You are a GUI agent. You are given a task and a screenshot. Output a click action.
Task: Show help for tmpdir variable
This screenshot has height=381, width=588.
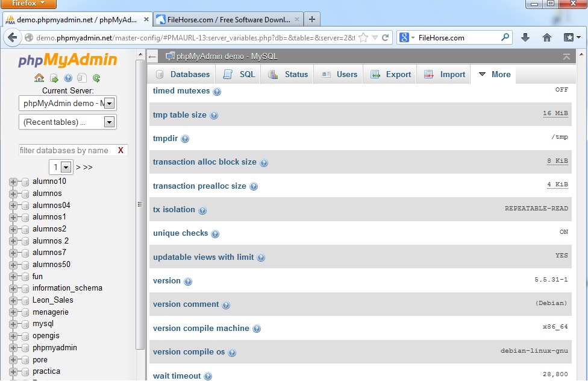[x=185, y=139]
